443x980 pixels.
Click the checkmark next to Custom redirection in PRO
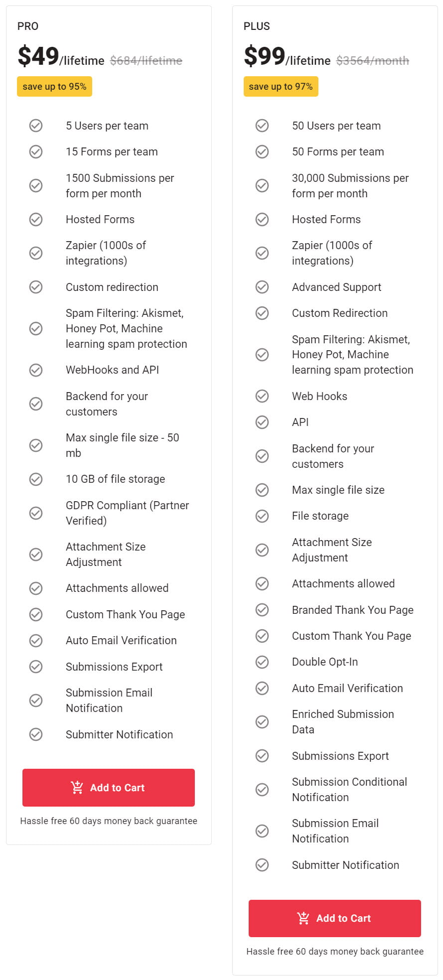[x=35, y=287]
